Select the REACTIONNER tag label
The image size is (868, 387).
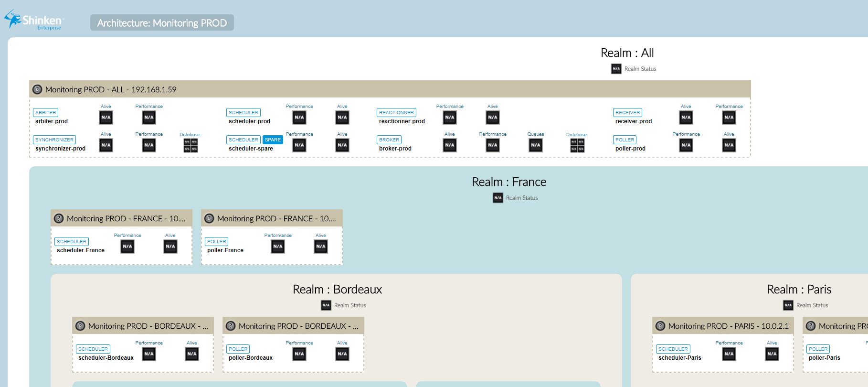[x=396, y=113]
